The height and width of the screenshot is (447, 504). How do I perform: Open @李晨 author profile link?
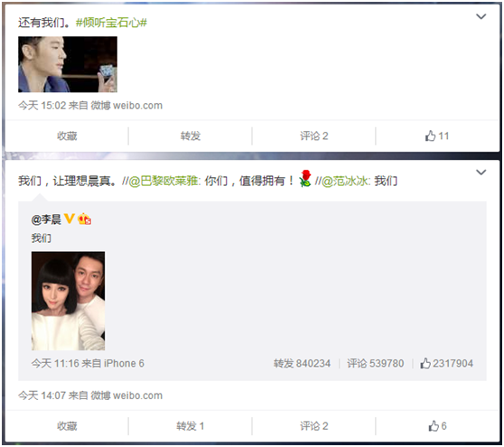[46, 219]
